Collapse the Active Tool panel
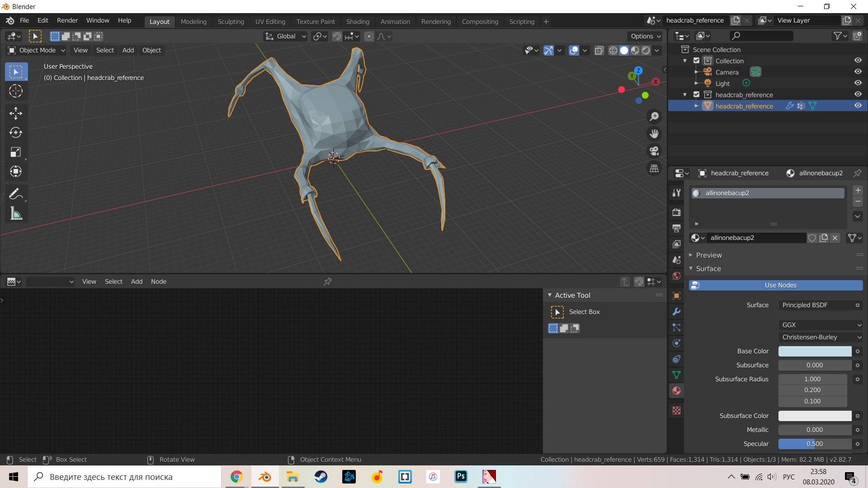This screenshot has height=488, width=868. tap(572, 295)
